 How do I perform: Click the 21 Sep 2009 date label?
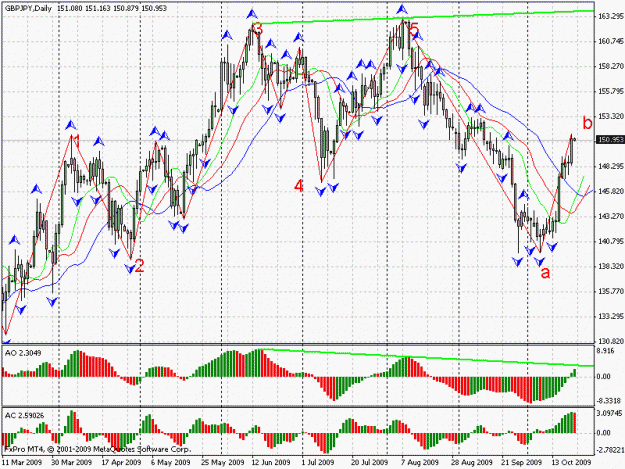[522, 462]
